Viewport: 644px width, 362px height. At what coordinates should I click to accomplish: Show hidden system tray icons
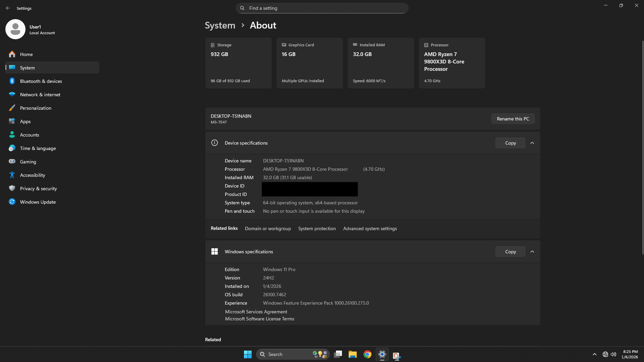click(x=594, y=354)
